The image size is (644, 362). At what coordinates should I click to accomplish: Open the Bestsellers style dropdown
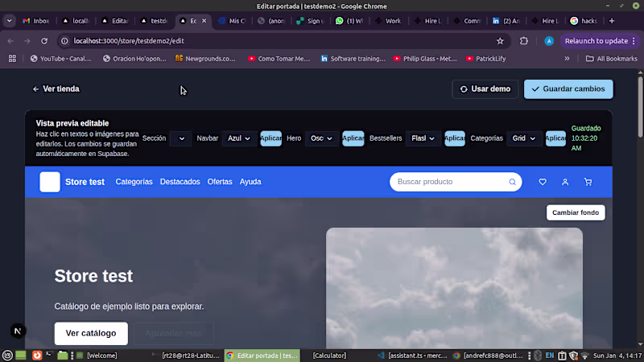423,138
